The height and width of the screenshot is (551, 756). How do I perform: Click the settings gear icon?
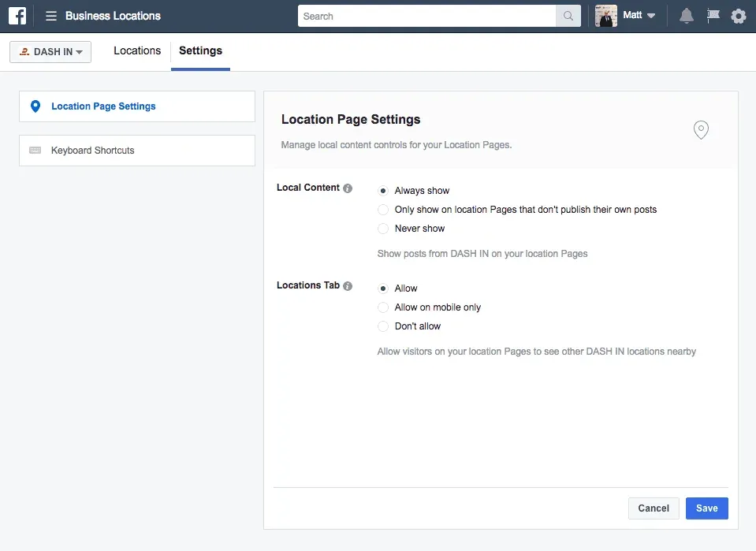coord(738,16)
